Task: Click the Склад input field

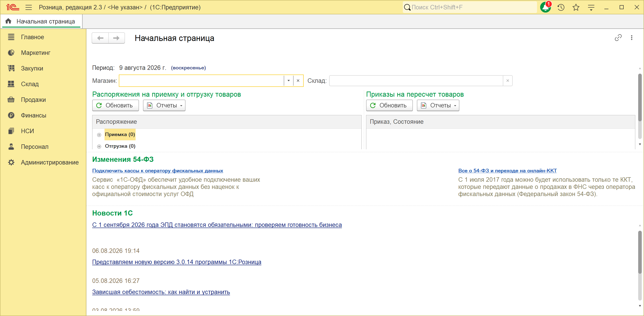Action: tap(416, 81)
